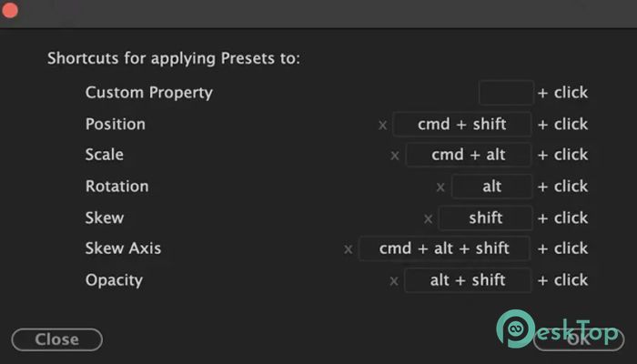The width and height of the screenshot is (637, 364).
Task: Clear the Scale shortcut with its x icon
Action: click(x=394, y=156)
